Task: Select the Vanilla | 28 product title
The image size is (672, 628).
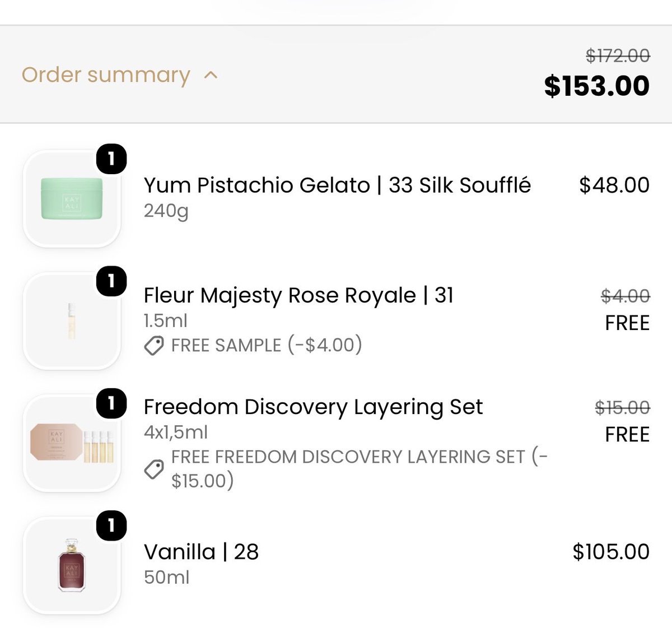Action: (x=201, y=552)
